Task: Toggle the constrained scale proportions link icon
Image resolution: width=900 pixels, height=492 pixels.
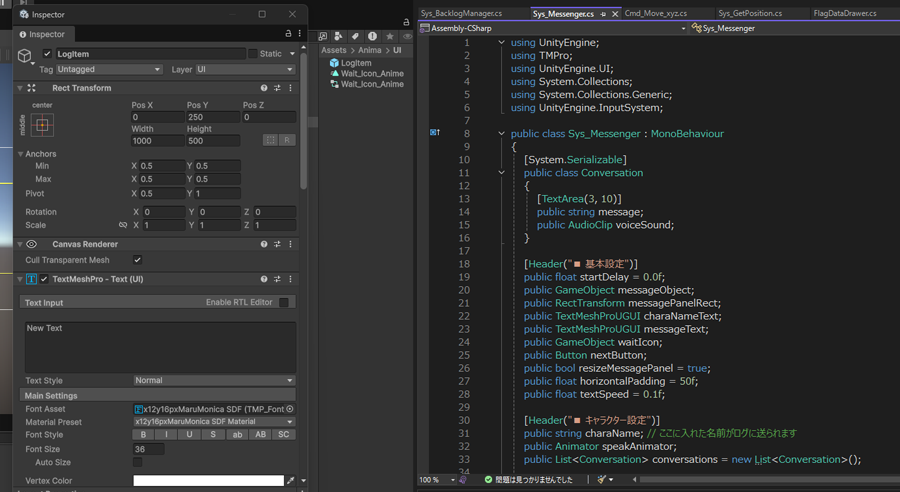Action: (x=123, y=225)
